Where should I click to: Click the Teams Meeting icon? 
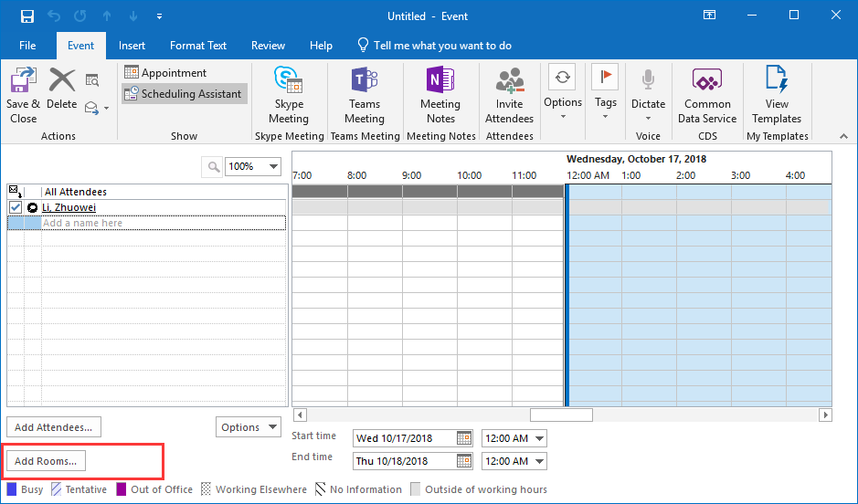pos(365,79)
